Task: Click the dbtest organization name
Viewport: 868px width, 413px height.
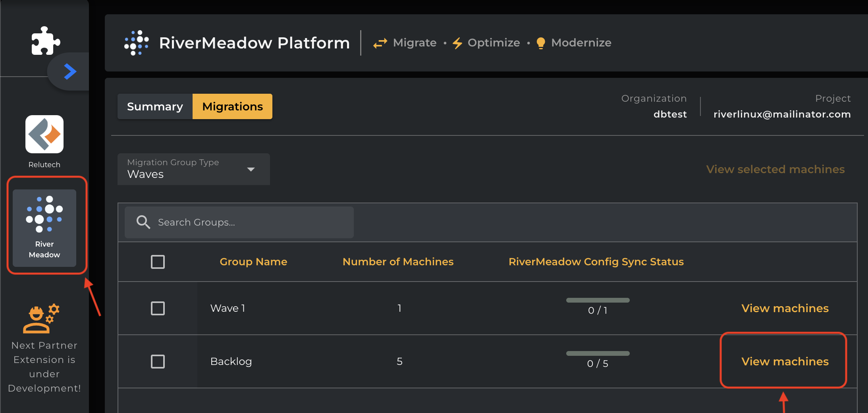Action: pos(670,114)
